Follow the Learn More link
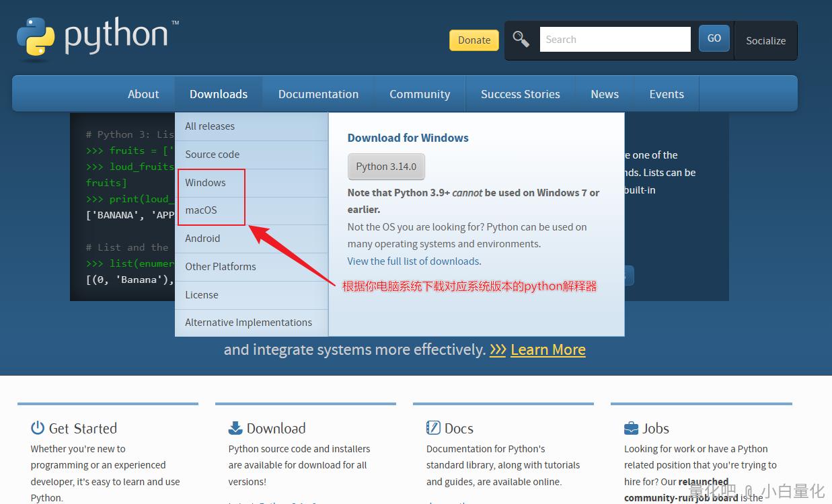This screenshot has width=832, height=504. click(x=547, y=350)
